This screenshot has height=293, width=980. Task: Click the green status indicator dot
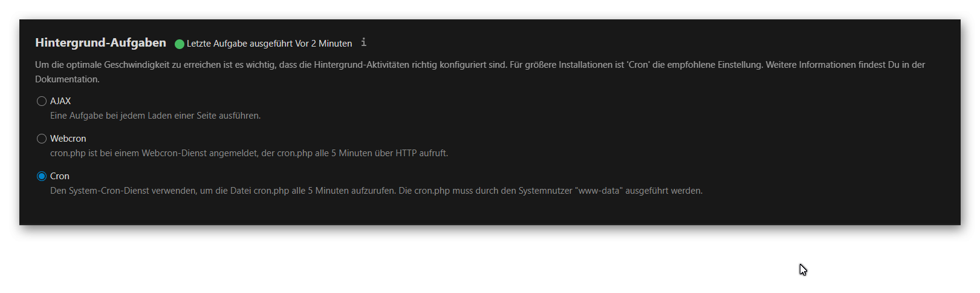click(180, 44)
